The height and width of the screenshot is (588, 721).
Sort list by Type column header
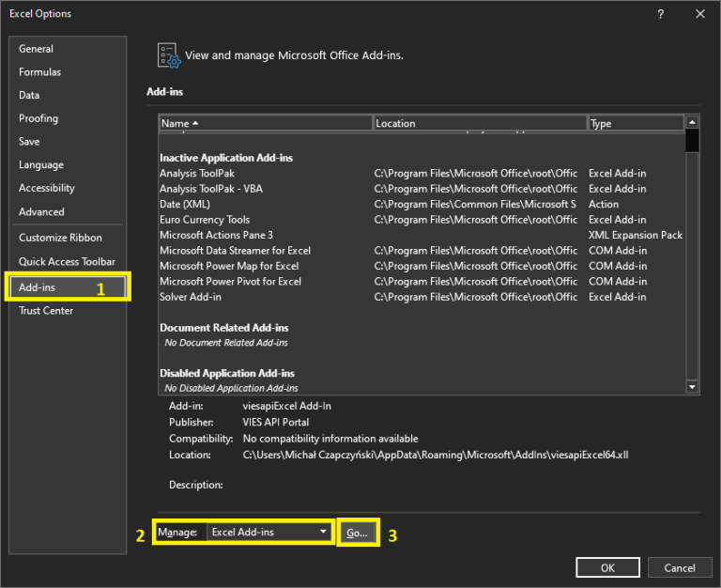coord(635,123)
